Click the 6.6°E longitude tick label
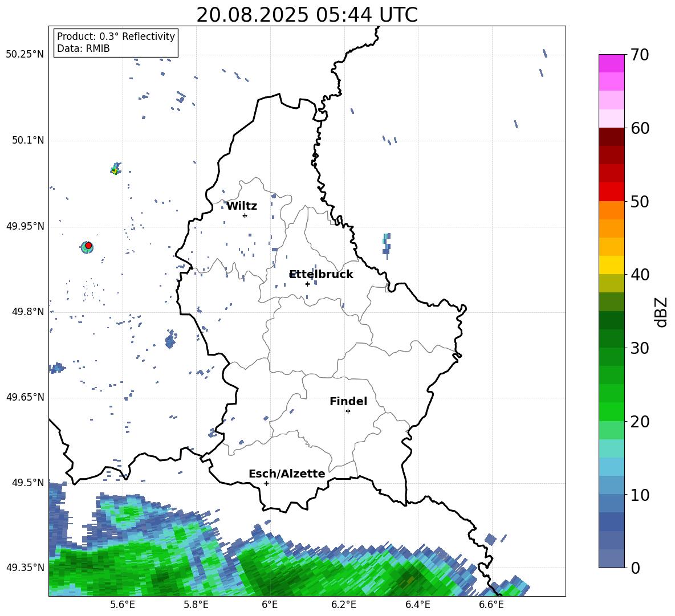Image resolution: width=675 pixels, height=616 pixels. click(491, 605)
